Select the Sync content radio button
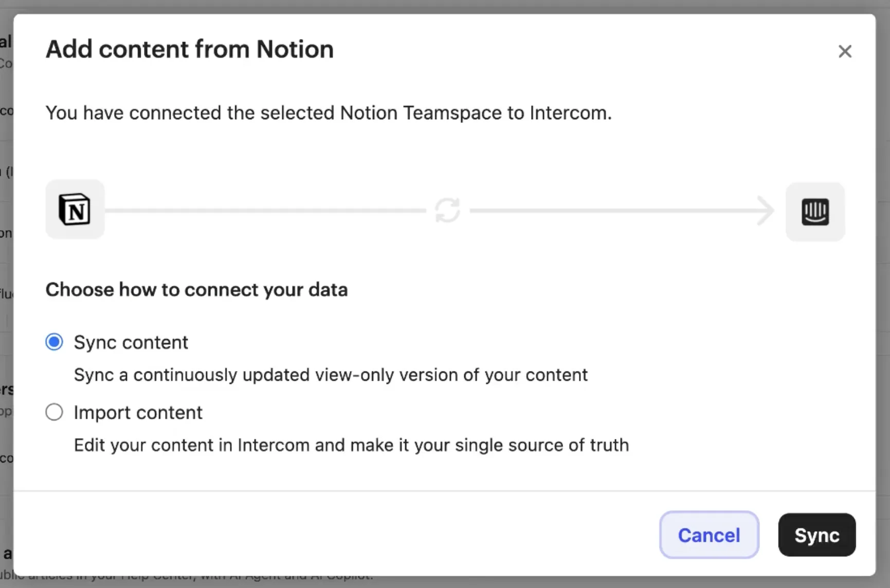Viewport: 890px width, 588px height. click(54, 342)
